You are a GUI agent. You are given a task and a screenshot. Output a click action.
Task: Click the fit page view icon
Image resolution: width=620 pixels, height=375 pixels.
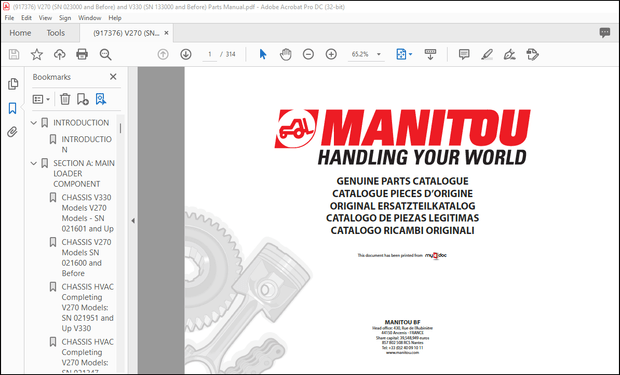[x=401, y=54]
